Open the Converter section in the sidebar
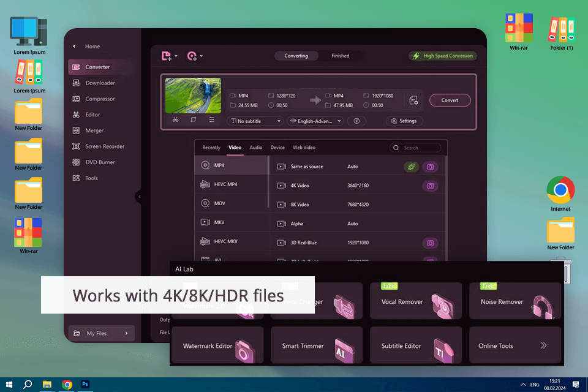 [100, 67]
